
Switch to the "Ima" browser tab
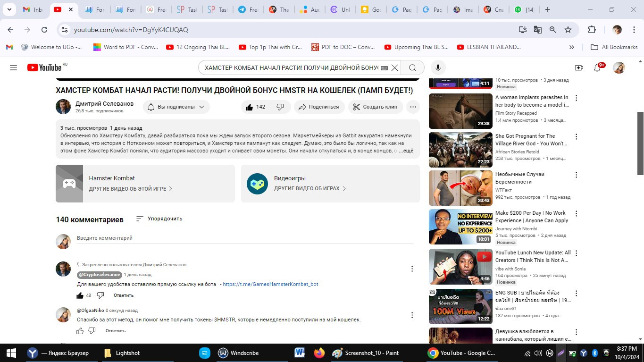coord(464,9)
